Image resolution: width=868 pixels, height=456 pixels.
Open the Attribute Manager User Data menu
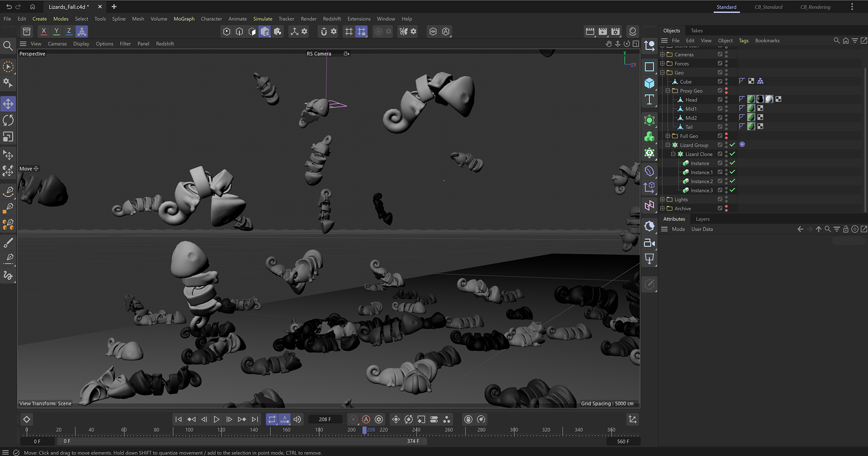(x=702, y=229)
